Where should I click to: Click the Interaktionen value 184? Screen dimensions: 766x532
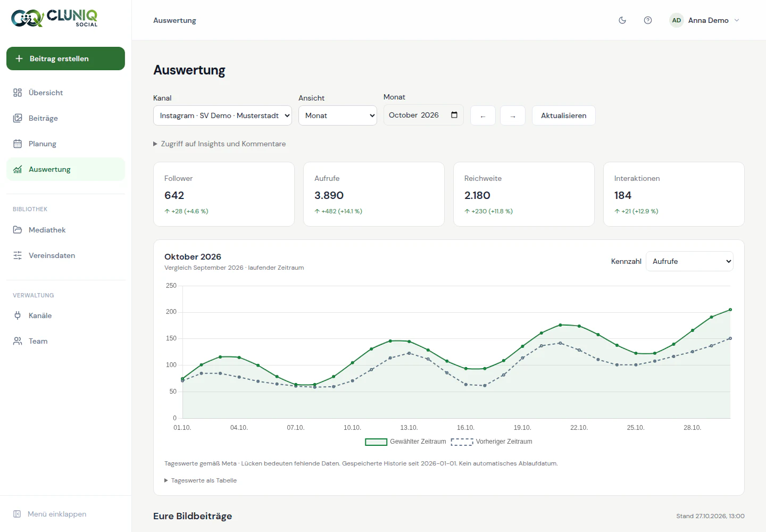[x=622, y=195]
